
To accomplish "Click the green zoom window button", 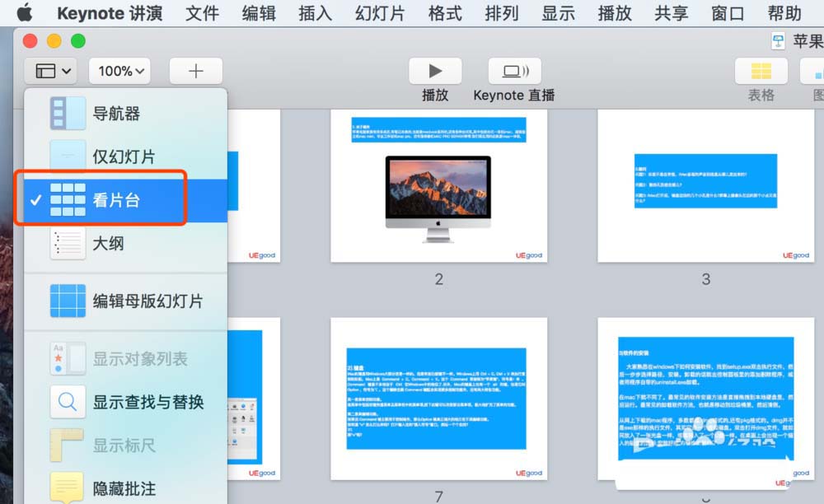I will tap(78, 41).
